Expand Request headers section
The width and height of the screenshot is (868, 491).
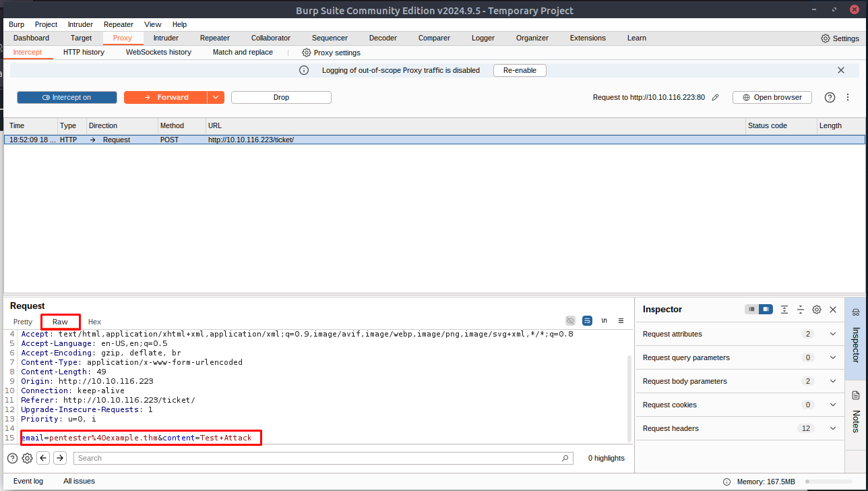(x=740, y=428)
